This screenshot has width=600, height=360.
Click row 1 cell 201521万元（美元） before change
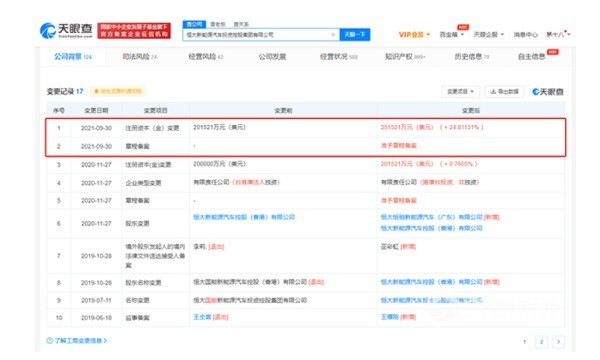(x=219, y=127)
